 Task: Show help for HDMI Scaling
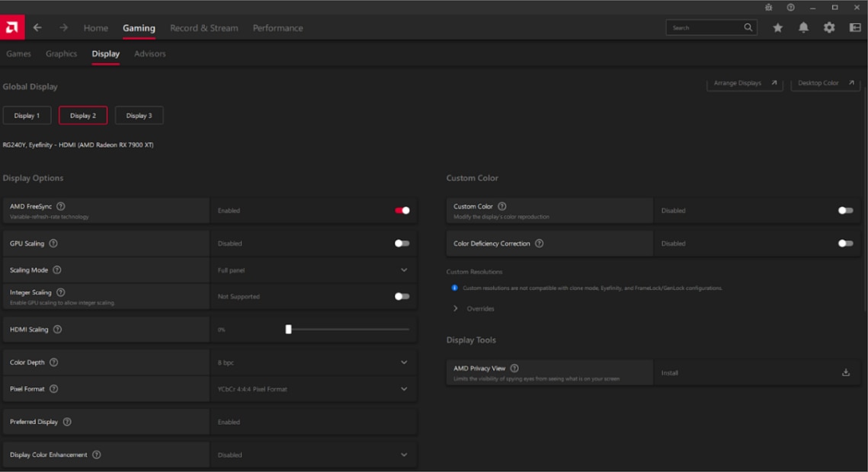[58, 330]
